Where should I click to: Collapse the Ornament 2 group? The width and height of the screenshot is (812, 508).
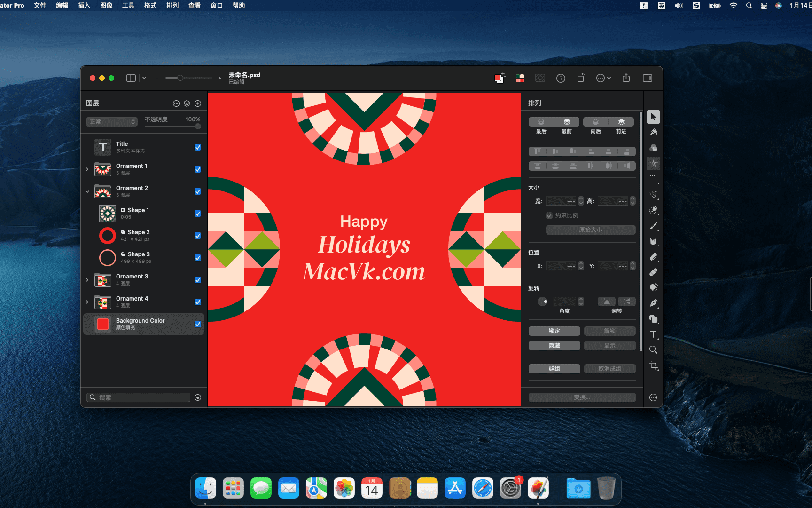[x=87, y=191]
